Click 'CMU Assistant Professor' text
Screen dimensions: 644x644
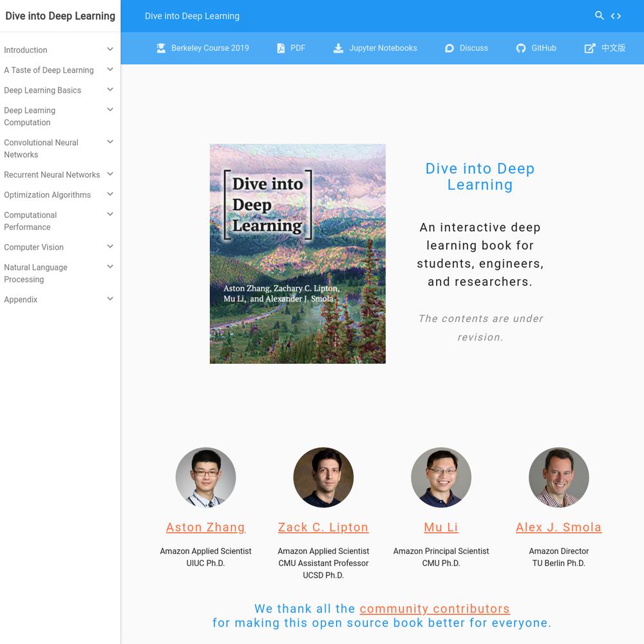(x=323, y=563)
